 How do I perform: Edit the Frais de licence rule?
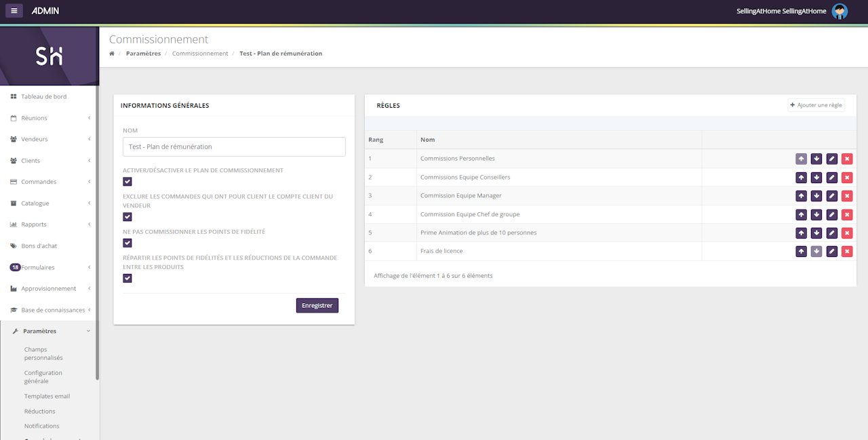(x=832, y=252)
